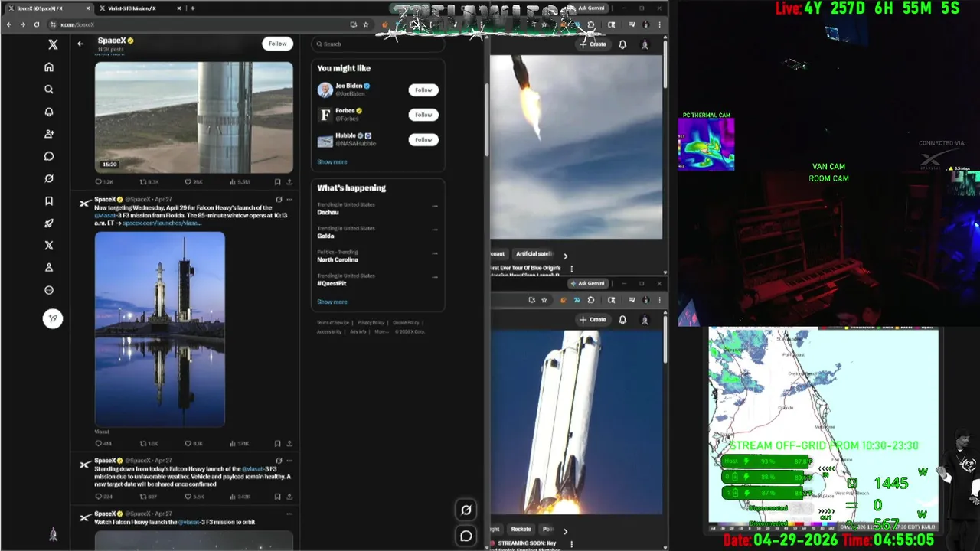
Task: Click 'Show more' under What's happening
Action: [332, 302]
